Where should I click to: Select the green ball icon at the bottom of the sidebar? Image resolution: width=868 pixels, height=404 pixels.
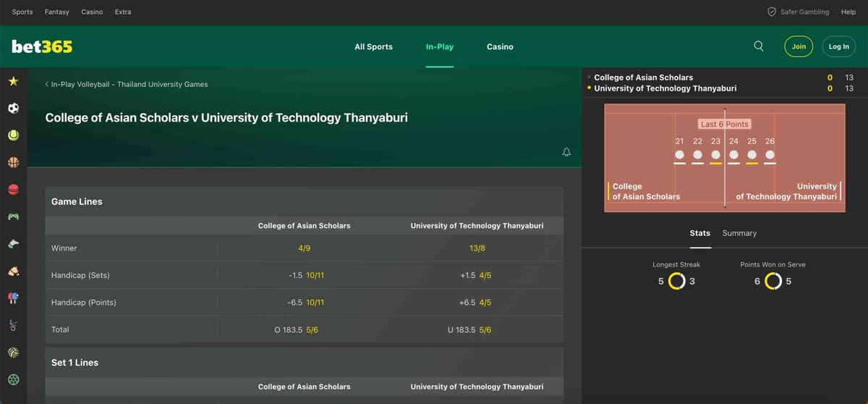click(13, 379)
